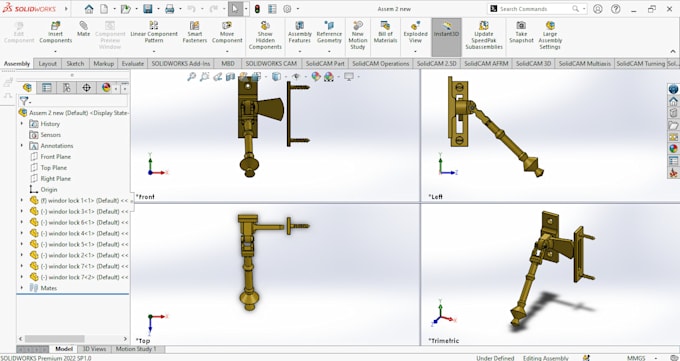680x361 pixels.
Task: Switch to the Layout tab
Action: point(48,63)
